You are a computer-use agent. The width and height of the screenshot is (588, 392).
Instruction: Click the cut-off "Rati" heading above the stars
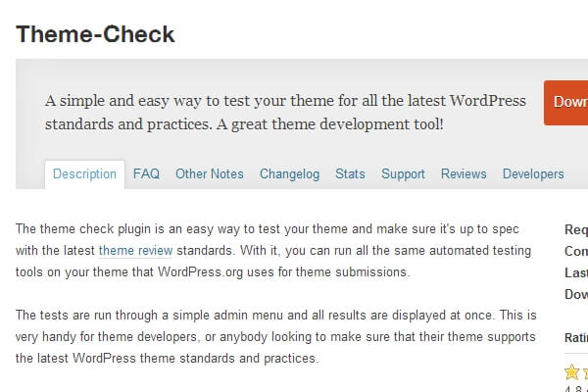pos(576,338)
